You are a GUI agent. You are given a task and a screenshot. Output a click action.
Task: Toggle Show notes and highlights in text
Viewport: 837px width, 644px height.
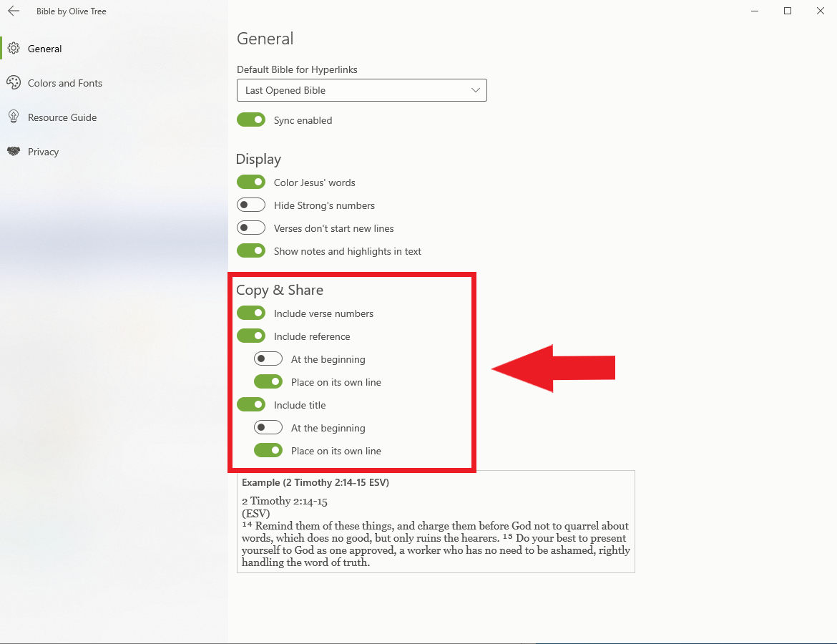coord(251,251)
